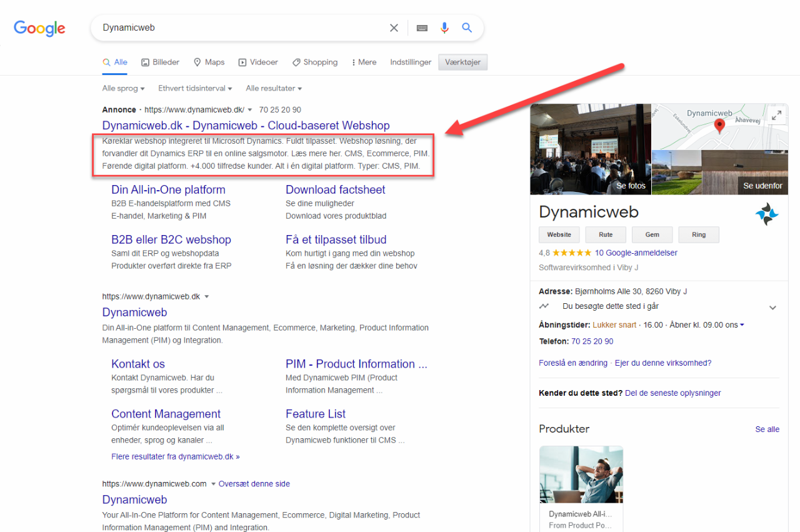Open the Alle sprog language dropdown
This screenshot has height=532, width=800.
pyautogui.click(x=123, y=89)
